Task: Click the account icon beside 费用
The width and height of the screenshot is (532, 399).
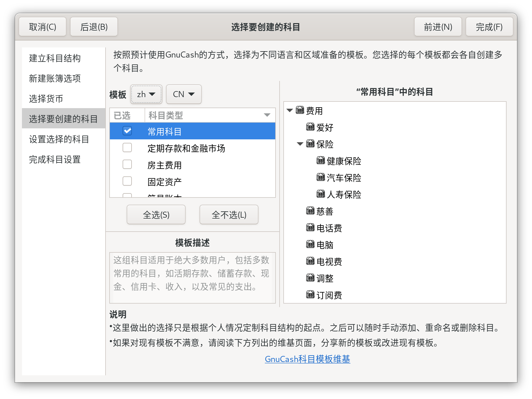Action: (300, 110)
